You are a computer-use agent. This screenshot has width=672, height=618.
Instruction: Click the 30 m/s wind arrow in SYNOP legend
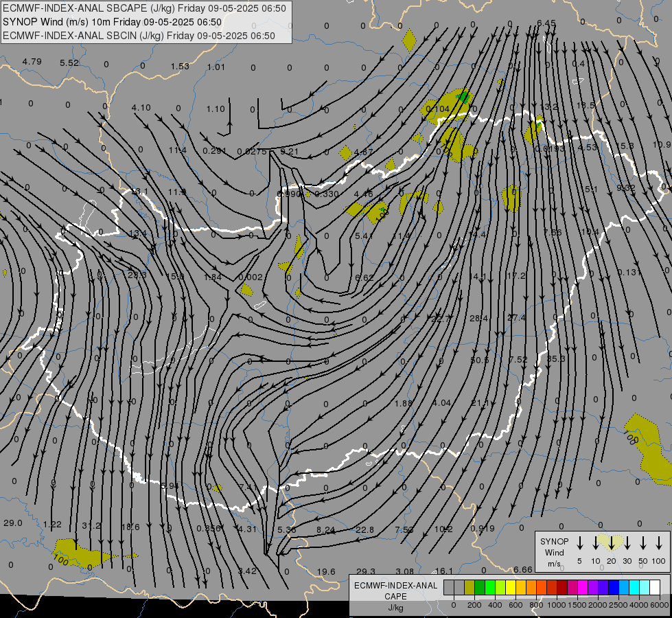click(627, 543)
